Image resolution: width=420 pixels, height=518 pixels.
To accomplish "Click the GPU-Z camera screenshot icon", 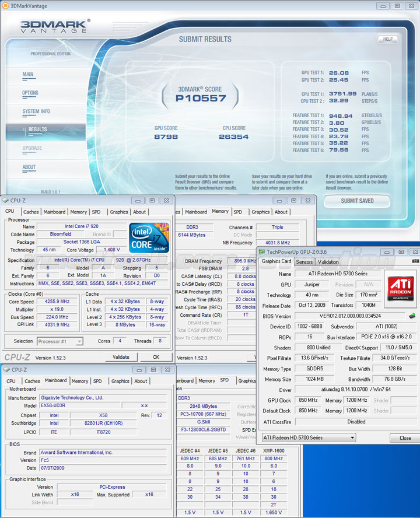I will [415, 261].
